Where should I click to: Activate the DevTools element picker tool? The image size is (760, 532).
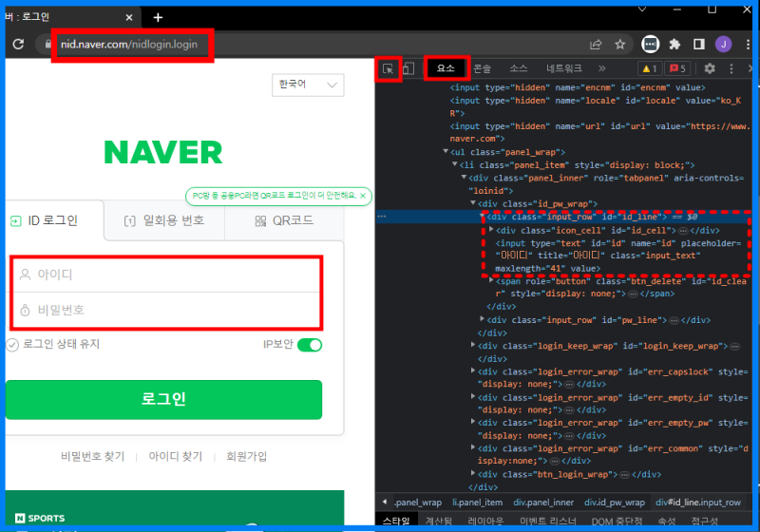point(388,68)
